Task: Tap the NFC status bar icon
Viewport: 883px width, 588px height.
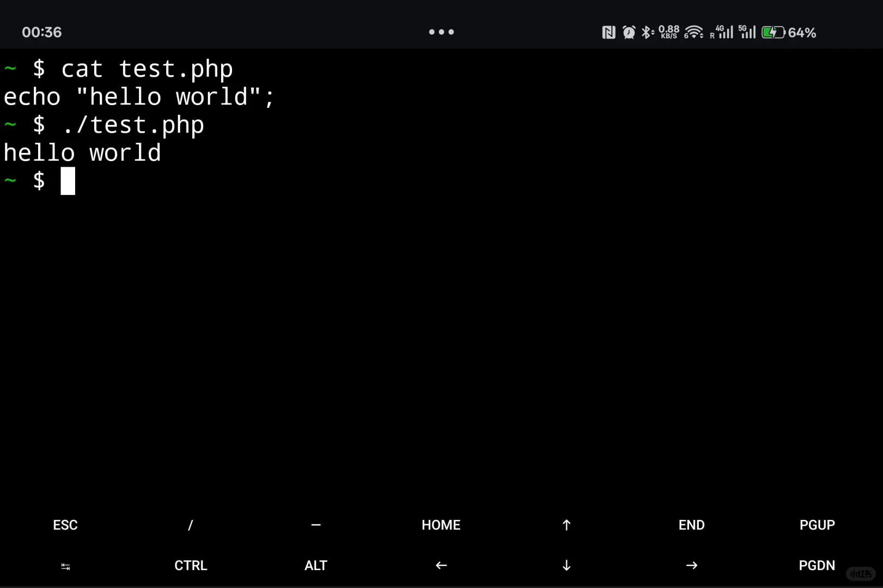Action: 608,32
